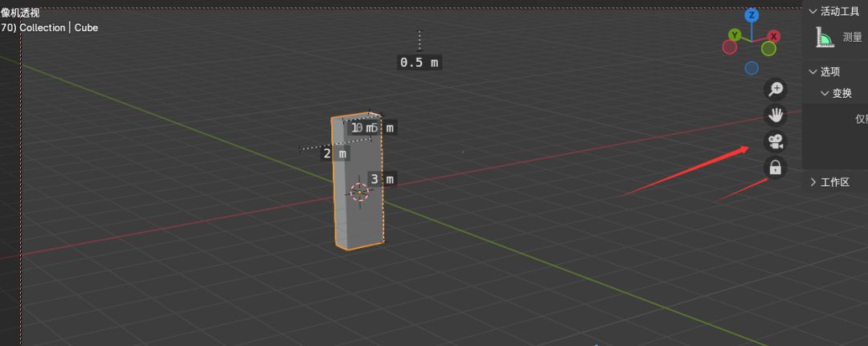This screenshot has width=868, height=346.
Task: Click the negative Y green gizmo circle
Action: point(768,49)
